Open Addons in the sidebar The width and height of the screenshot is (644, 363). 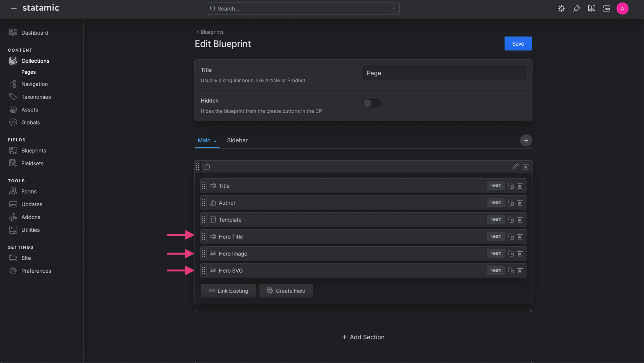tap(31, 217)
